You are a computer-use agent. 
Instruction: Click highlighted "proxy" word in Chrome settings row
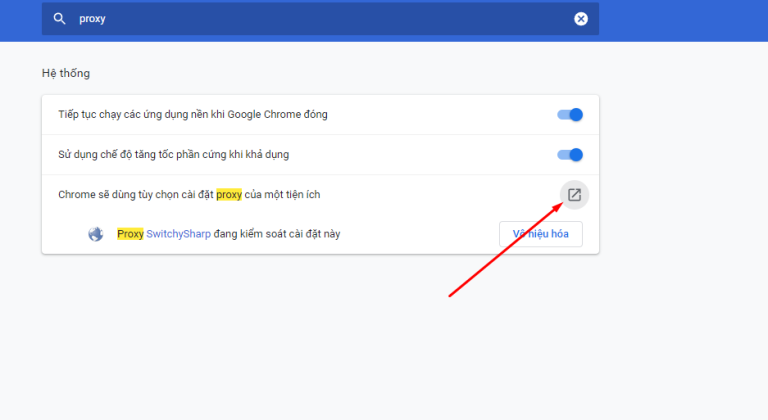230,194
